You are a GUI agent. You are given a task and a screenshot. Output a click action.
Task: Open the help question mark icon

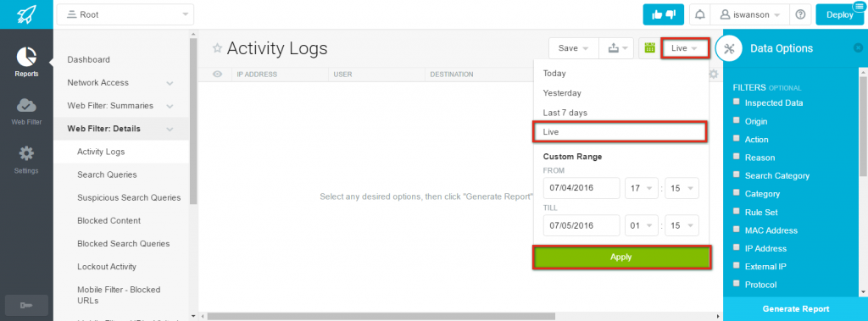coord(800,15)
